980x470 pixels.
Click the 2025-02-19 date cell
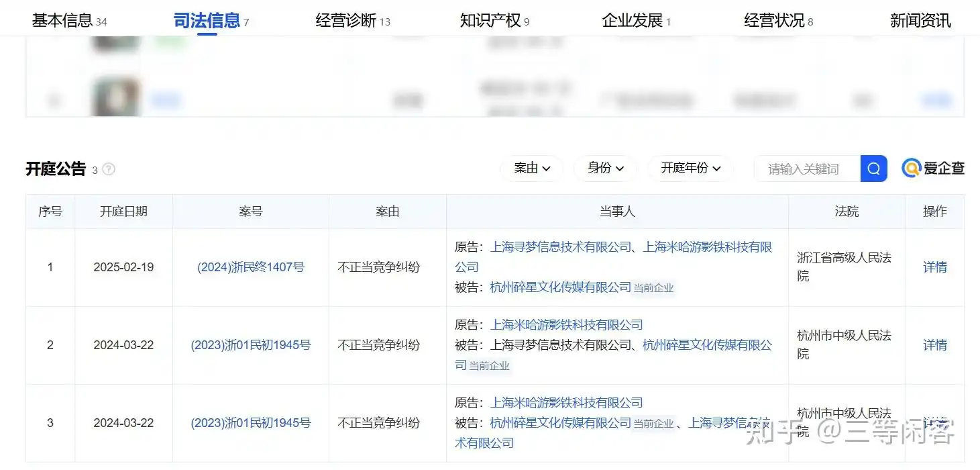(123, 267)
